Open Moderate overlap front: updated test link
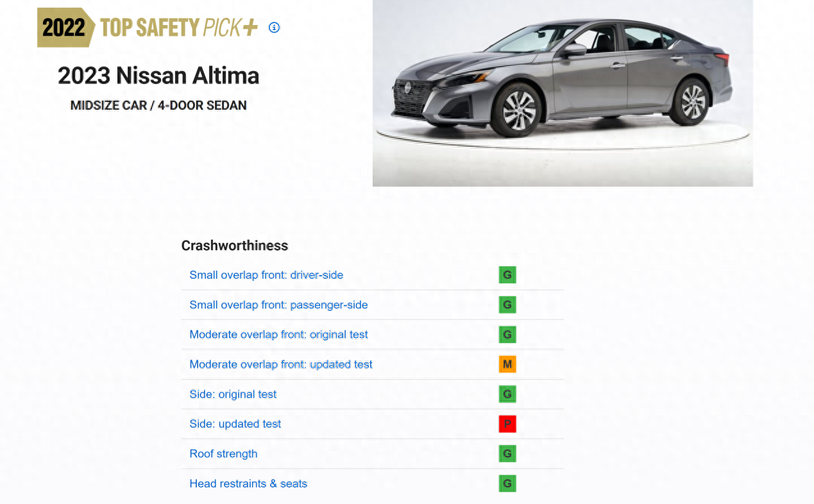Screen dimensions: 814x504 (x=281, y=364)
